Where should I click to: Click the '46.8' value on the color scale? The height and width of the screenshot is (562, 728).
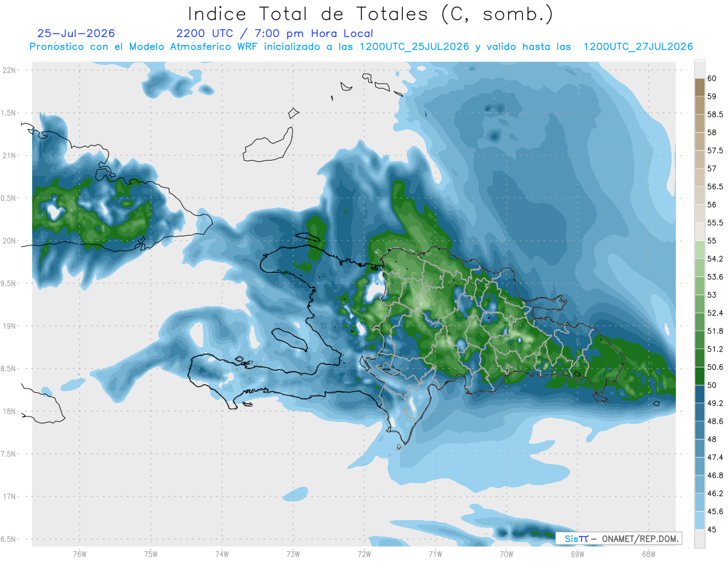tap(716, 475)
